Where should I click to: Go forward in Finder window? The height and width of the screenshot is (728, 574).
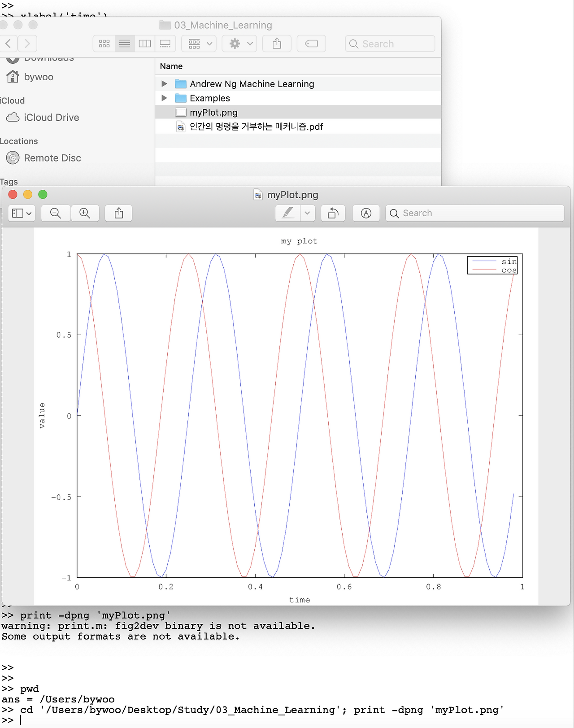tap(27, 44)
